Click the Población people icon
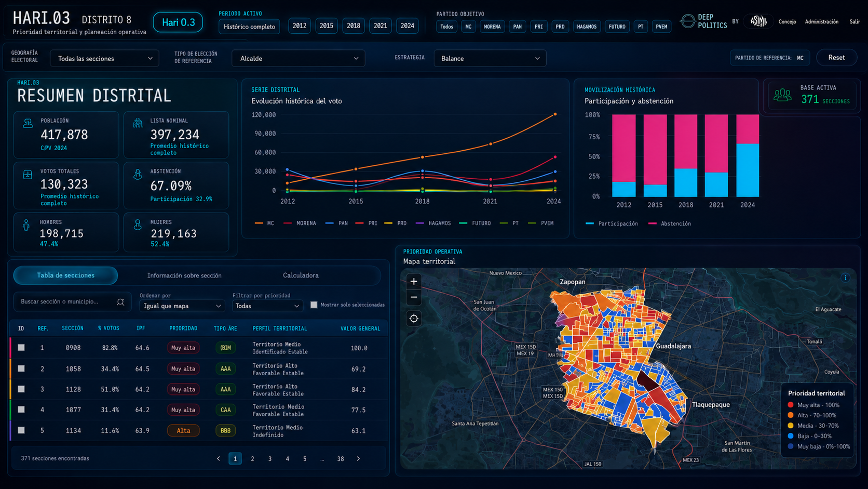The height and width of the screenshot is (489, 868). pos(28,124)
